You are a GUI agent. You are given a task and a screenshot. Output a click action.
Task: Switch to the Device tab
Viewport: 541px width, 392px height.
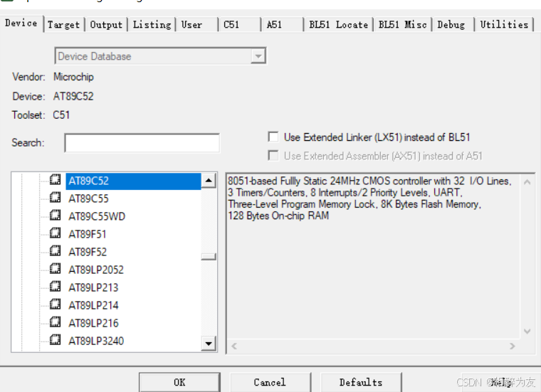21,23
